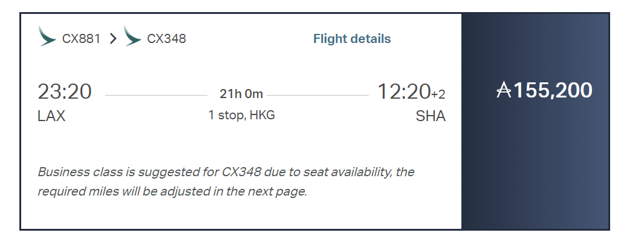Click the white flight card background

[x=242, y=145]
